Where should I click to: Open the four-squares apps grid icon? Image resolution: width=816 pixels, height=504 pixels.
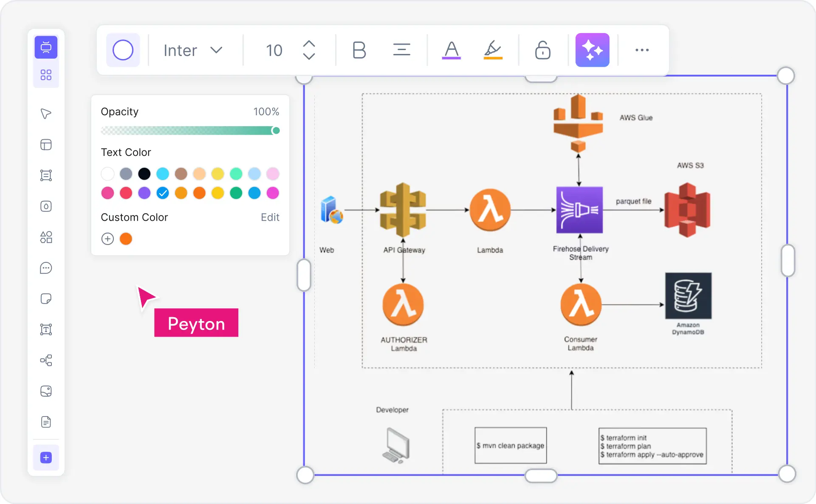point(46,75)
